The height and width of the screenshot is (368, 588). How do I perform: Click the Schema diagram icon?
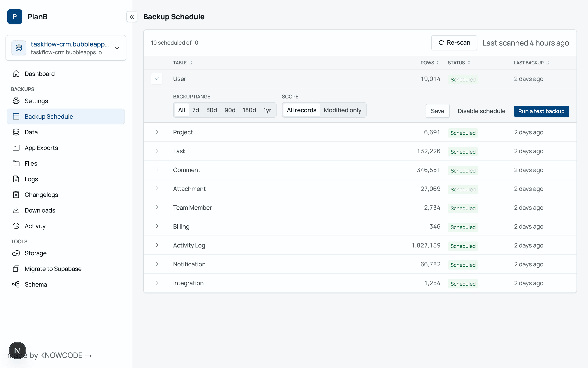pyautogui.click(x=16, y=284)
